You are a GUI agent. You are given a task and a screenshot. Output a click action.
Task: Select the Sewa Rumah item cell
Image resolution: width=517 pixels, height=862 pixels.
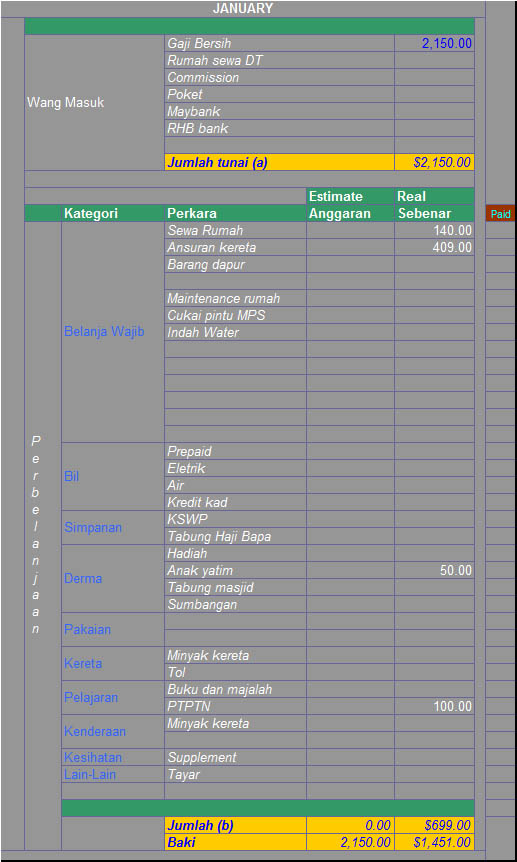pyautogui.click(x=235, y=231)
